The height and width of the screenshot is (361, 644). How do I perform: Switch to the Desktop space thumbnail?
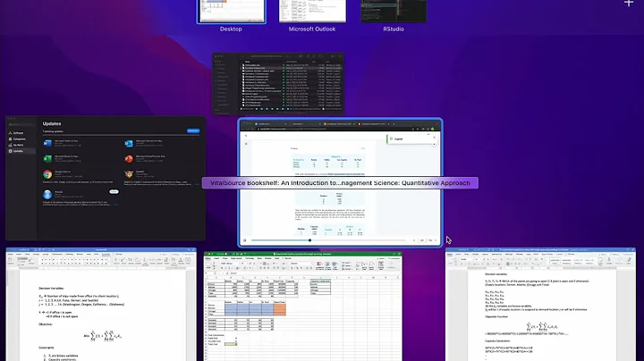pos(232,11)
